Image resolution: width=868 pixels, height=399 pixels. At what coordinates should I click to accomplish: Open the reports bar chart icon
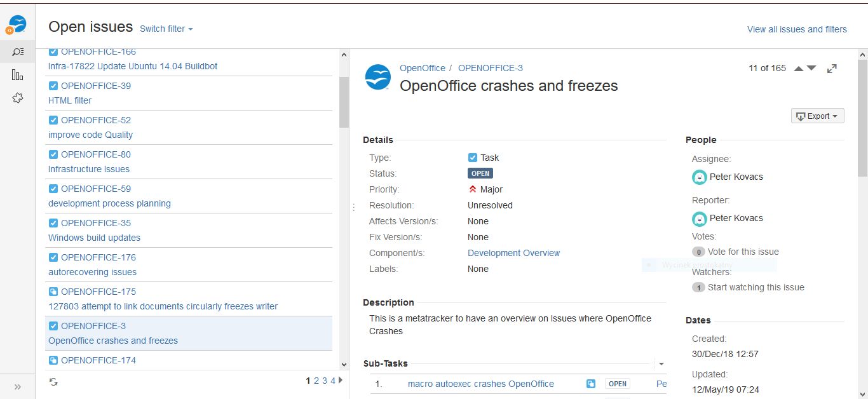click(18, 75)
